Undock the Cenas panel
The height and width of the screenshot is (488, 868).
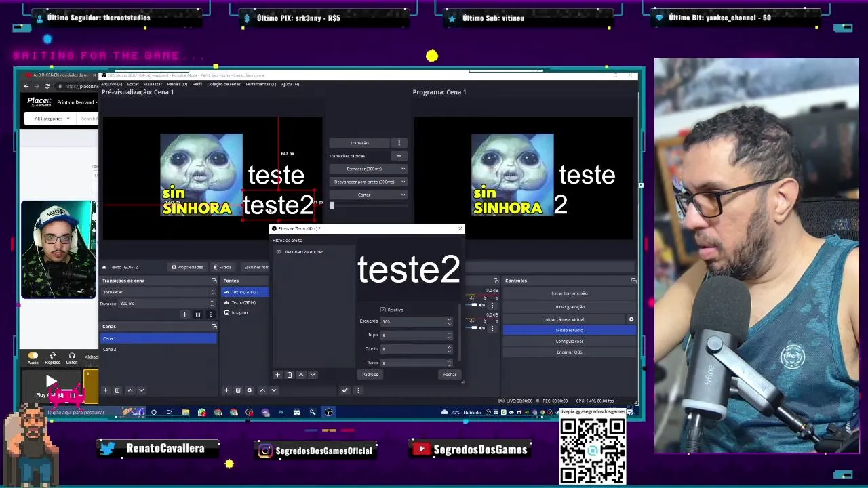(214, 327)
